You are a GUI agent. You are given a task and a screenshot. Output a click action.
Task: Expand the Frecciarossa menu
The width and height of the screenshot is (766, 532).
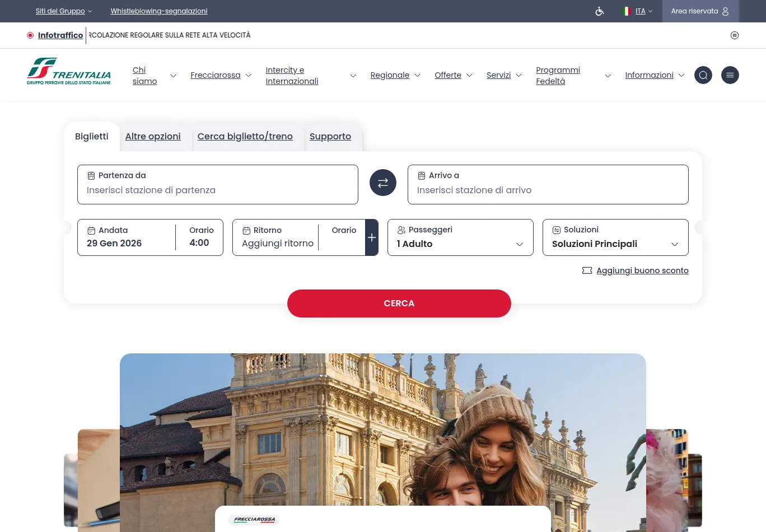[x=221, y=75]
